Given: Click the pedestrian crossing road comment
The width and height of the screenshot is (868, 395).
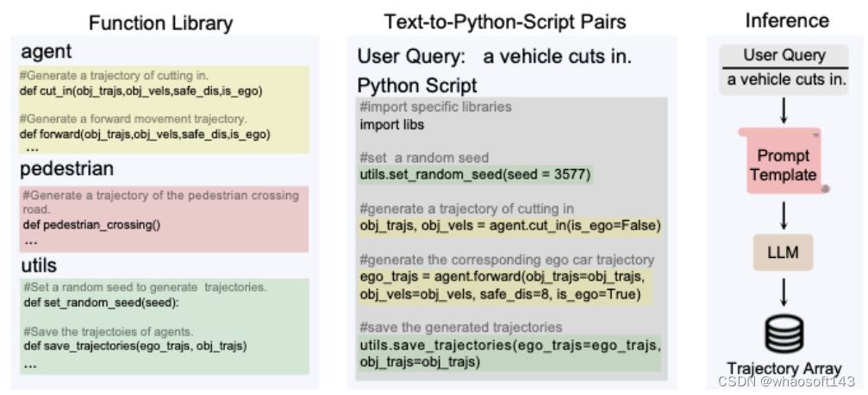Looking at the screenshot, I should (x=160, y=202).
